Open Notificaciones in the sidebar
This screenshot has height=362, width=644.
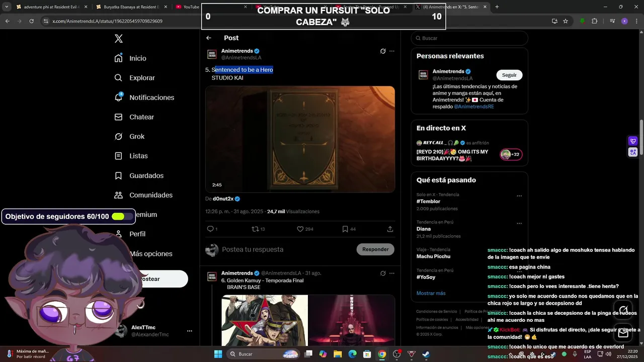[144, 98]
